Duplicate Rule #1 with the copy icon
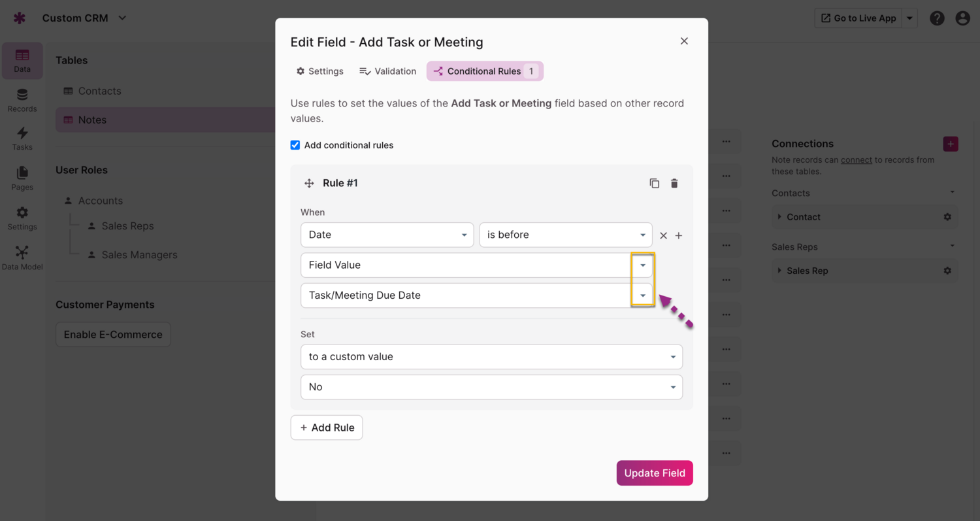This screenshot has width=980, height=521. [654, 184]
